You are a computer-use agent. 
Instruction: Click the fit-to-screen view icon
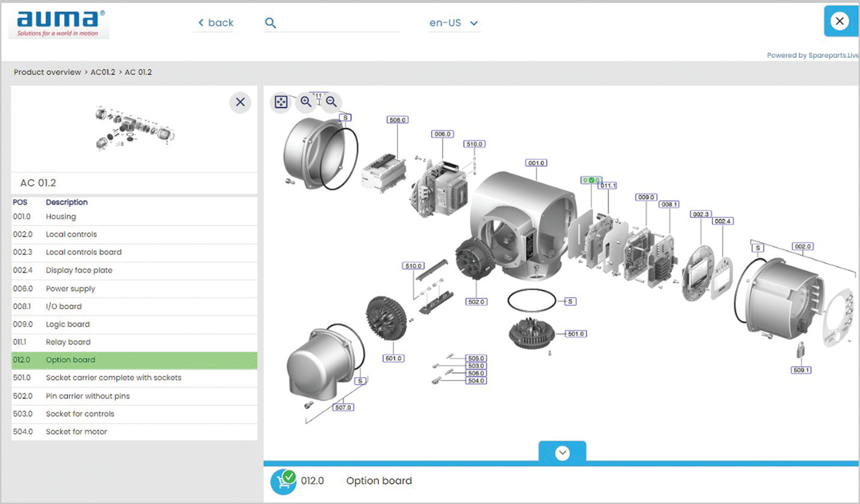281,102
